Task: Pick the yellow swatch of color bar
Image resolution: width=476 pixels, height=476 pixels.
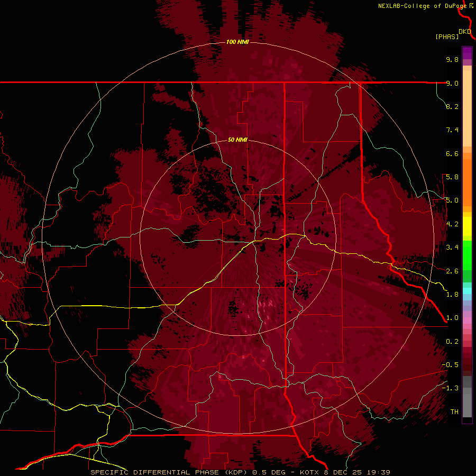Action: coord(467,226)
